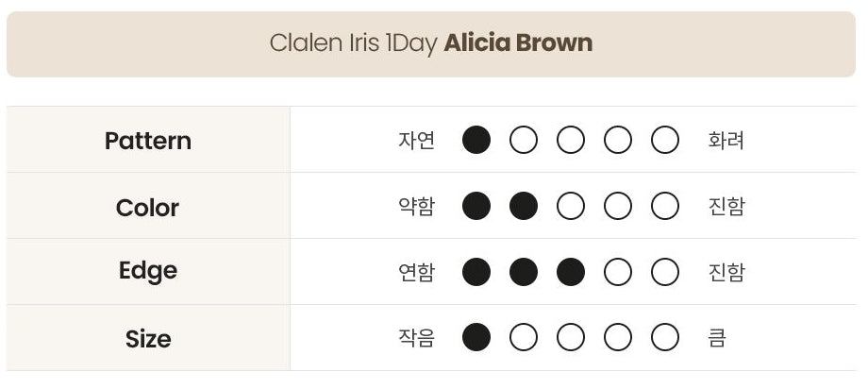Click the first filled dot in Size row

coord(476,337)
